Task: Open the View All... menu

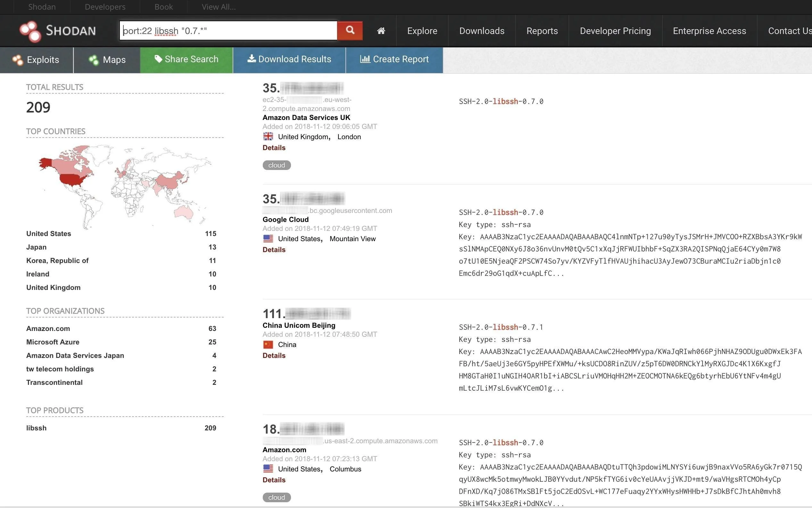Action: click(219, 7)
